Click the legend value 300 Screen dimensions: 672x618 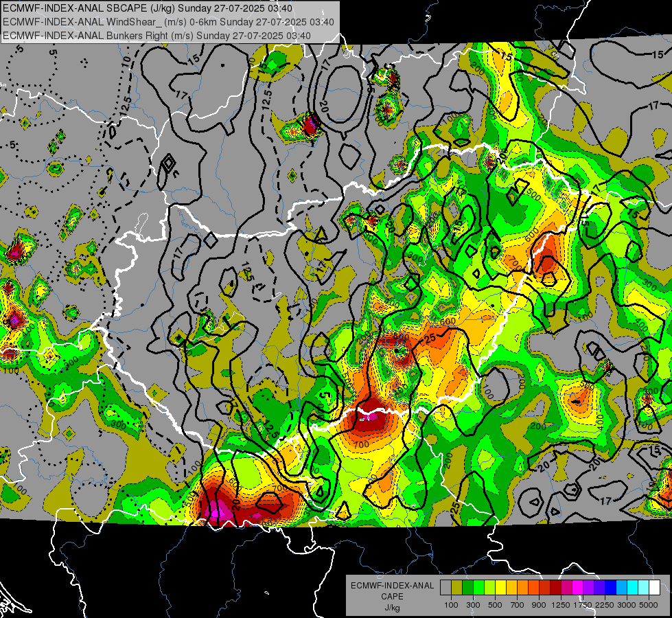473,605
